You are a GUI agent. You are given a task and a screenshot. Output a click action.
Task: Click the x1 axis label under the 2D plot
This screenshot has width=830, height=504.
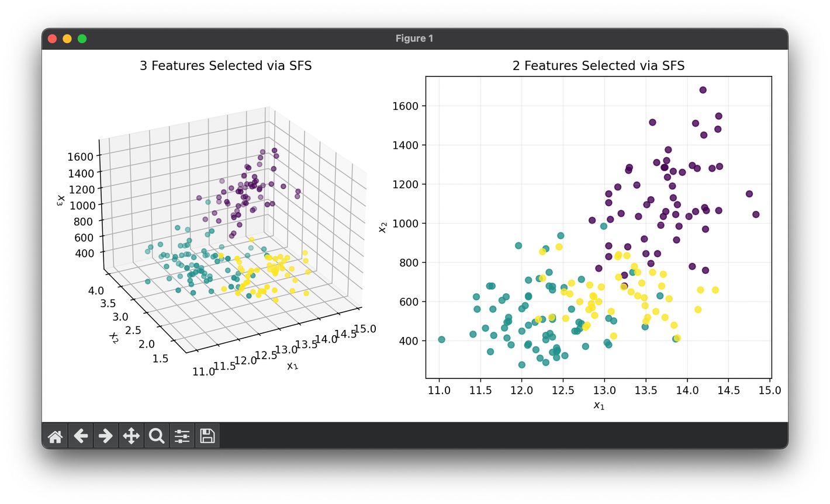click(599, 405)
